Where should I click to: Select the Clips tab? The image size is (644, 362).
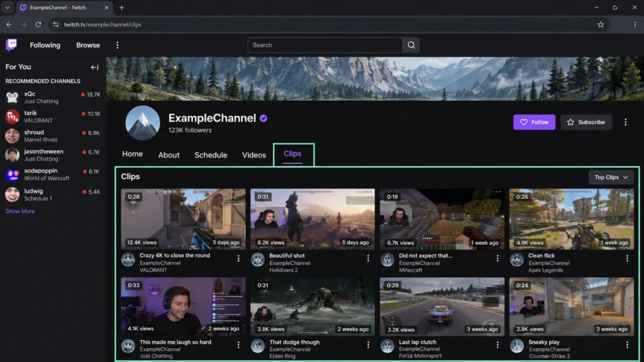(x=292, y=153)
